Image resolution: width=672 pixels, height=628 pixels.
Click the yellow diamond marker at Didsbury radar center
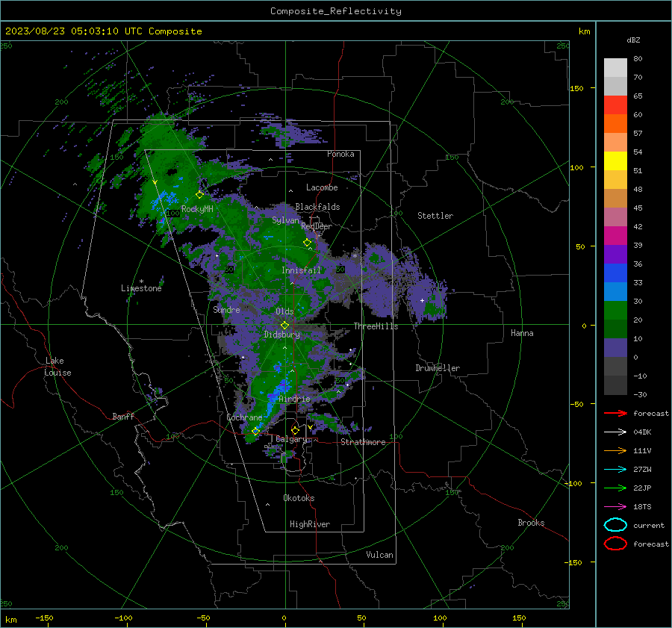284,326
